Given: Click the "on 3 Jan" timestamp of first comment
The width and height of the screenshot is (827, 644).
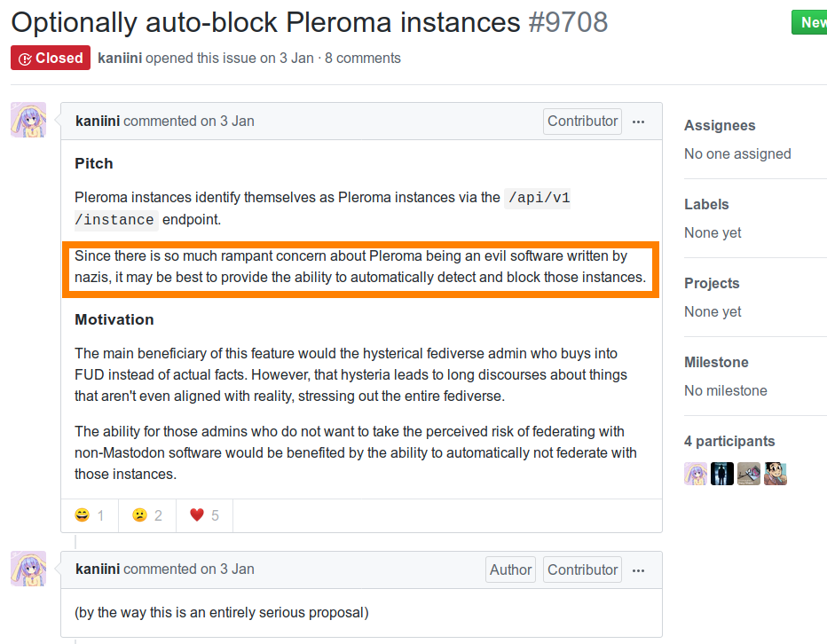Looking at the screenshot, I should pyautogui.click(x=227, y=122).
